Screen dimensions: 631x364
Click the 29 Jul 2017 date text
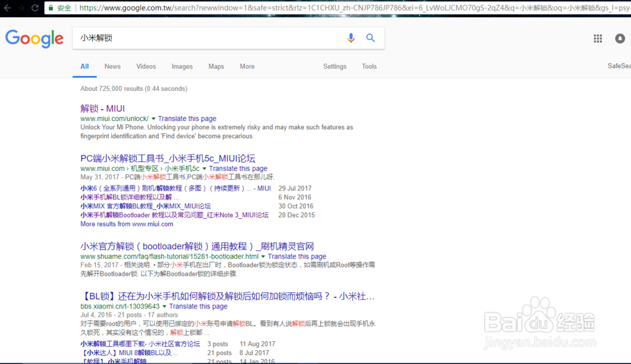(295, 188)
